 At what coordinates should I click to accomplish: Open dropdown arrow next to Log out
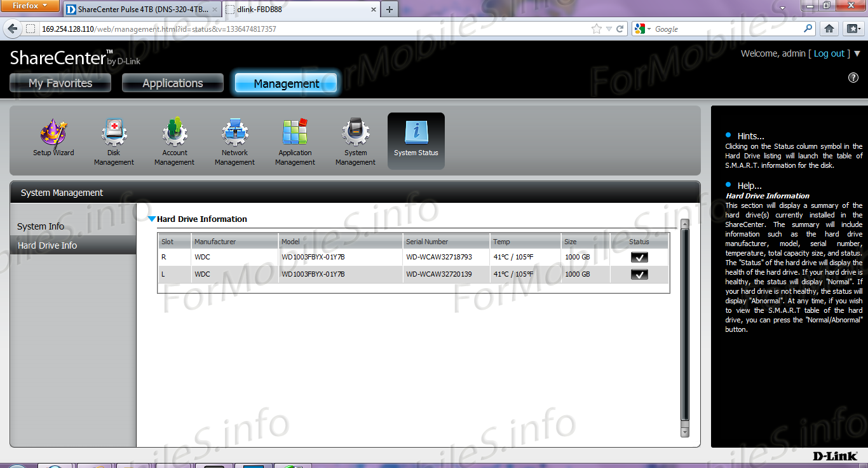tap(857, 54)
